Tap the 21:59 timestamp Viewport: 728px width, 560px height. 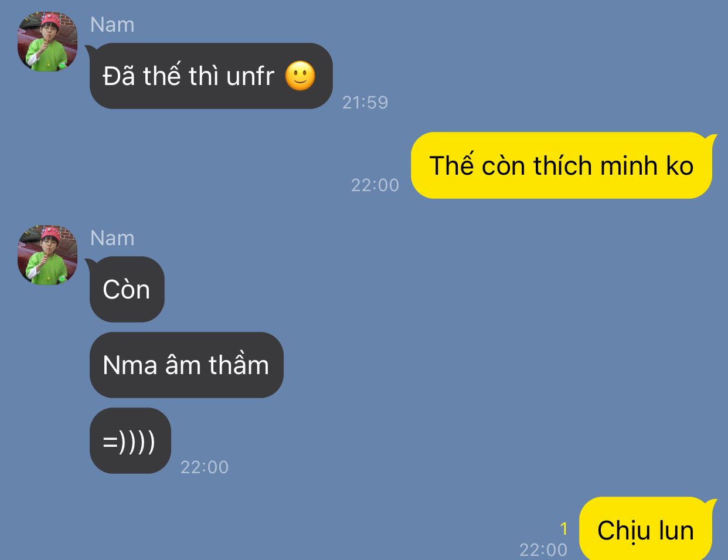pos(365,103)
